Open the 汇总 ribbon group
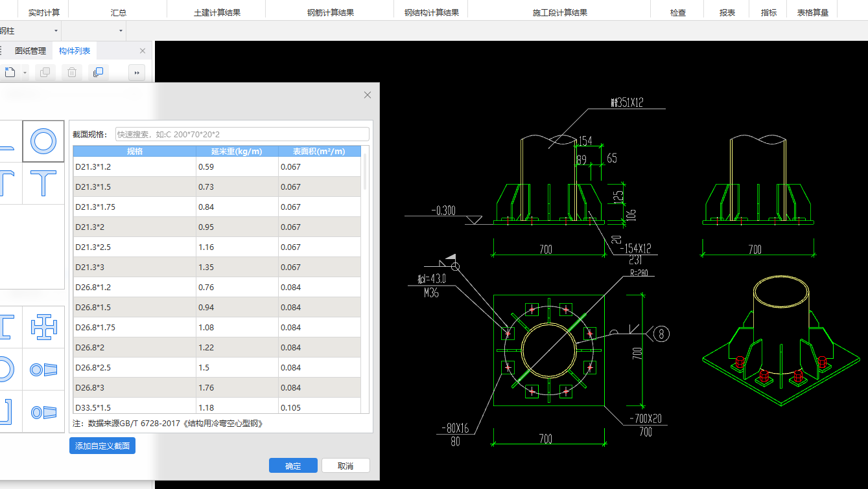The width and height of the screenshot is (868, 489). (119, 13)
